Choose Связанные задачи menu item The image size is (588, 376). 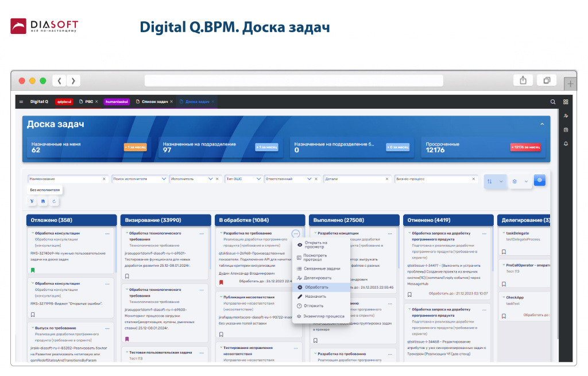pos(321,268)
